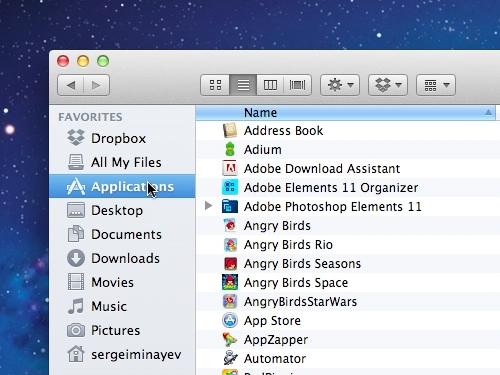Switch to column view

270,85
